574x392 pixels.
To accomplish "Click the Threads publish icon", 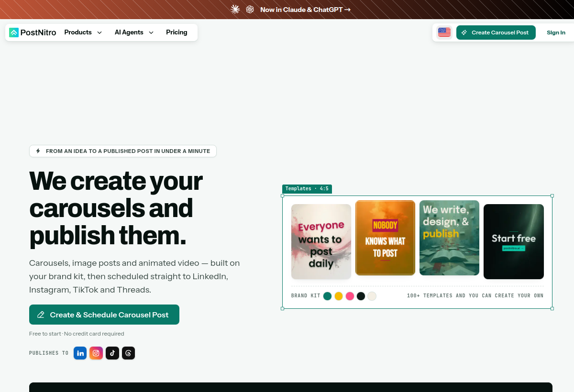I will [128, 353].
